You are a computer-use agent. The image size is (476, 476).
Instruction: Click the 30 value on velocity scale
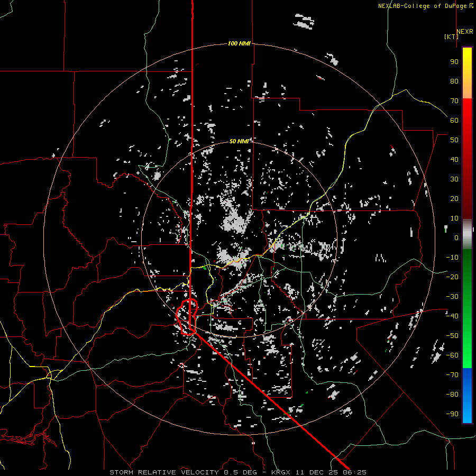(x=454, y=179)
